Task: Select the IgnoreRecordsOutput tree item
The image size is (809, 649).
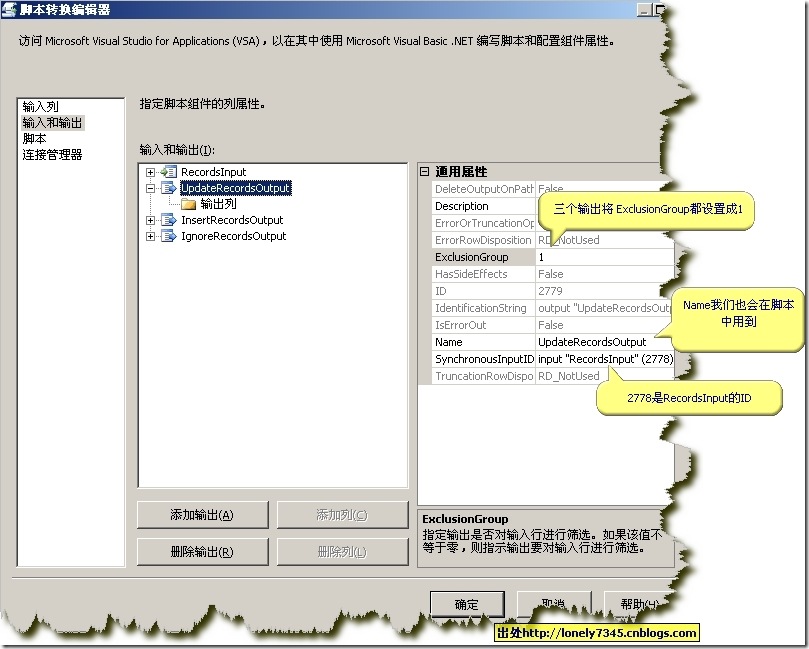Action: [x=234, y=236]
